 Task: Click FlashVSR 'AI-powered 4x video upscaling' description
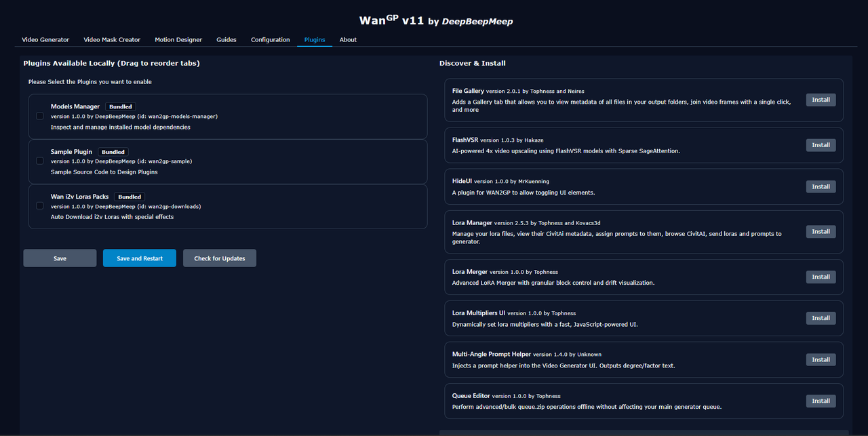[566, 151]
